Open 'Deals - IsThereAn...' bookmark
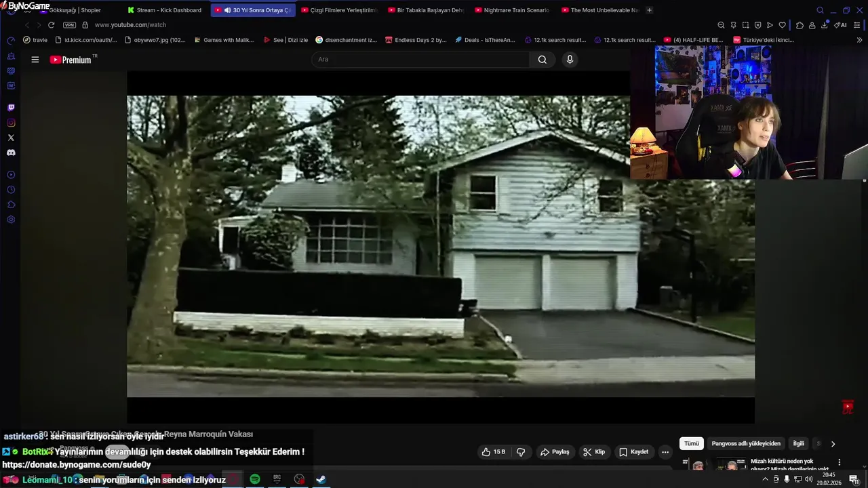The width and height of the screenshot is (868, 488). click(485, 40)
